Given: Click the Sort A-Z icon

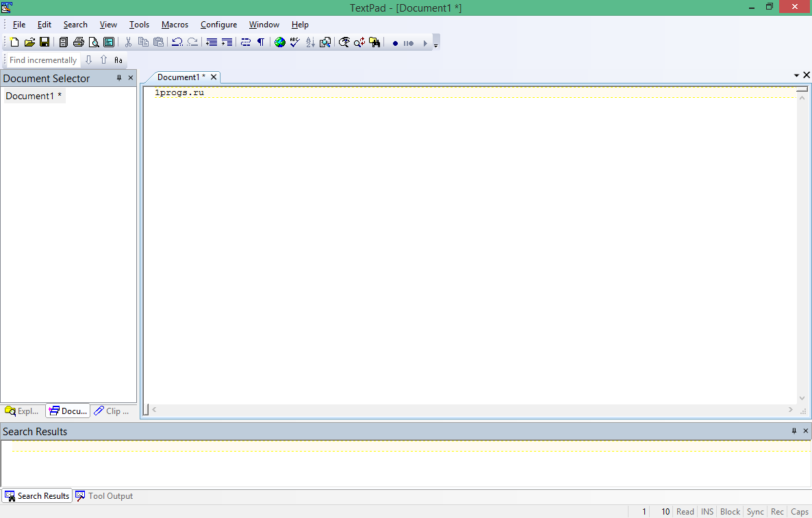Looking at the screenshot, I should (x=309, y=42).
